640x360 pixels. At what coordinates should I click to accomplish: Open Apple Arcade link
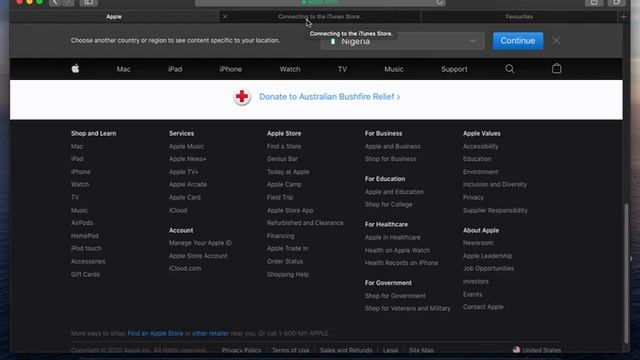pos(188,184)
